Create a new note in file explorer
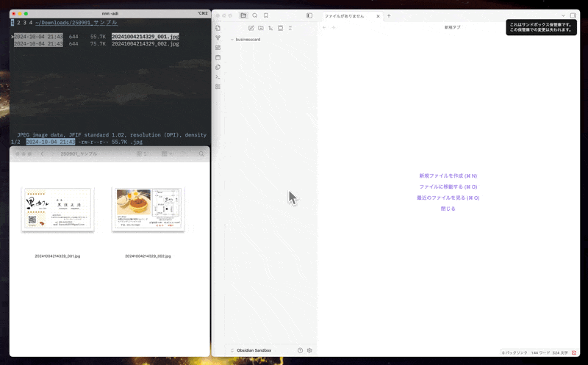This screenshot has height=365, width=588. (251, 28)
